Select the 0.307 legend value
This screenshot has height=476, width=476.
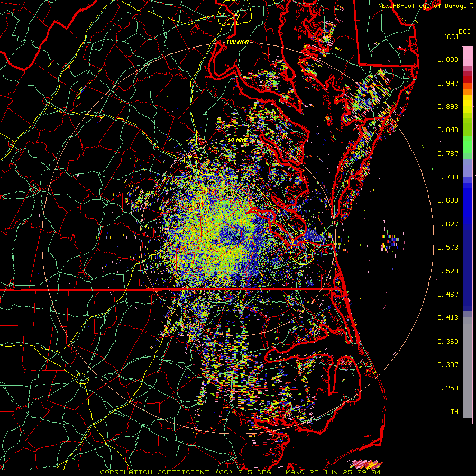click(x=448, y=365)
